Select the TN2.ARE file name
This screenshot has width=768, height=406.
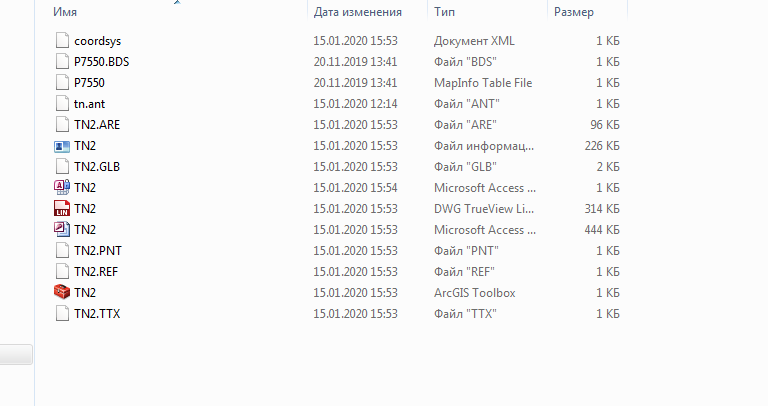(x=97, y=125)
